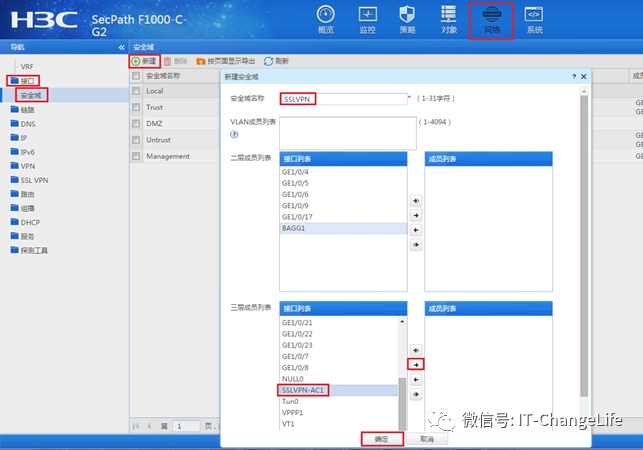Click layer-2 remove-selected left arrow
The height and width of the screenshot is (450, 643).
point(416,230)
